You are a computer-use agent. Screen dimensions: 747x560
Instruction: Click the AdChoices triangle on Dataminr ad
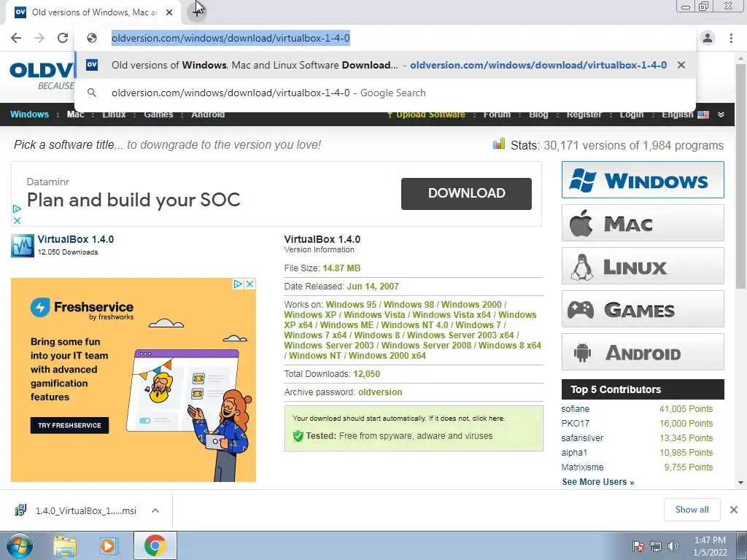coord(17,209)
